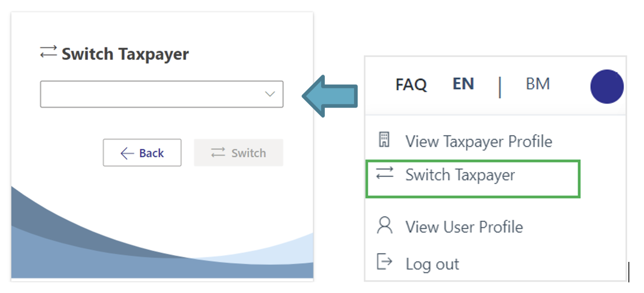The height and width of the screenshot is (293, 644).
Task: Select View Taxpayer Profile menu item
Action: (x=478, y=142)
